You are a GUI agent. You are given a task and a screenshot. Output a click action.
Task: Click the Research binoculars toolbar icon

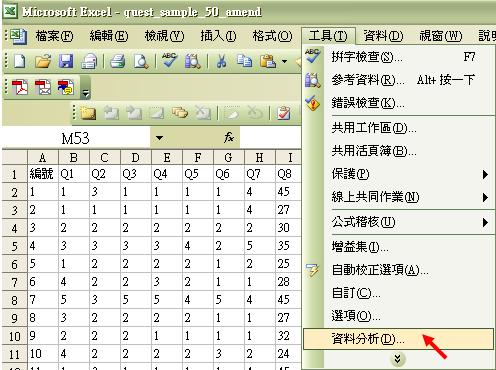193,61
